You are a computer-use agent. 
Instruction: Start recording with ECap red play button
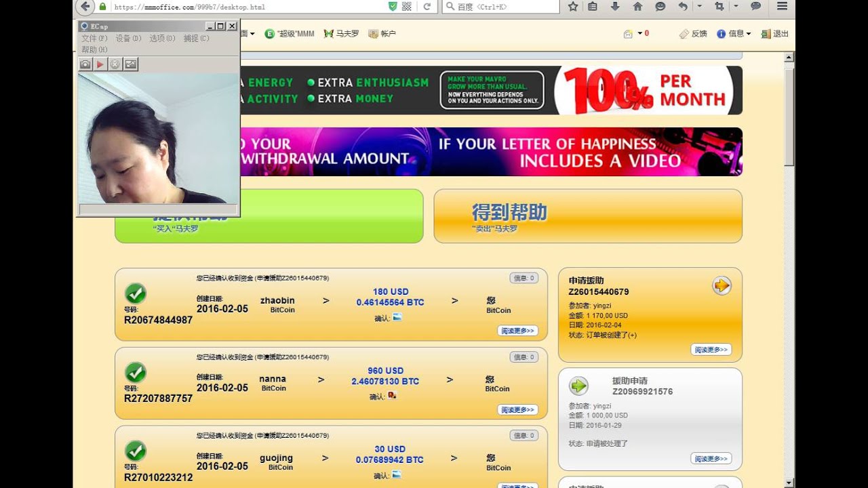pos(100,64)
